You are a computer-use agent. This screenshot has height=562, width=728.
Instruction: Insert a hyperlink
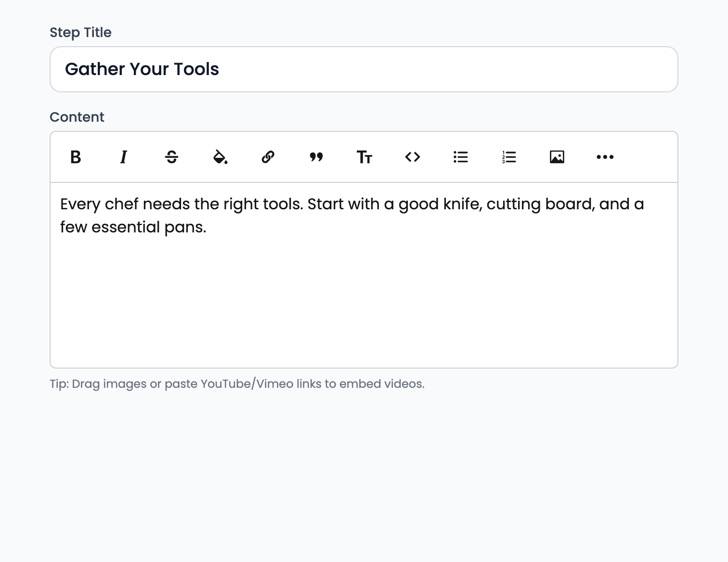pos(268,157)
